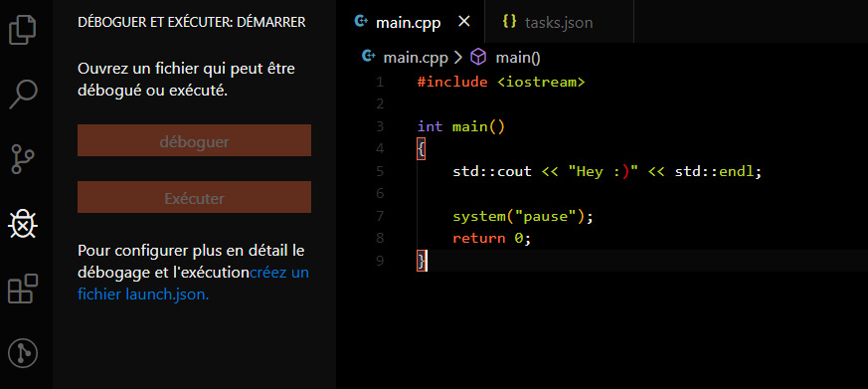Switch to the main.cpp tab
Image resolution: width=868 pixels, height=389 pixels.
[x=411, y=22]
